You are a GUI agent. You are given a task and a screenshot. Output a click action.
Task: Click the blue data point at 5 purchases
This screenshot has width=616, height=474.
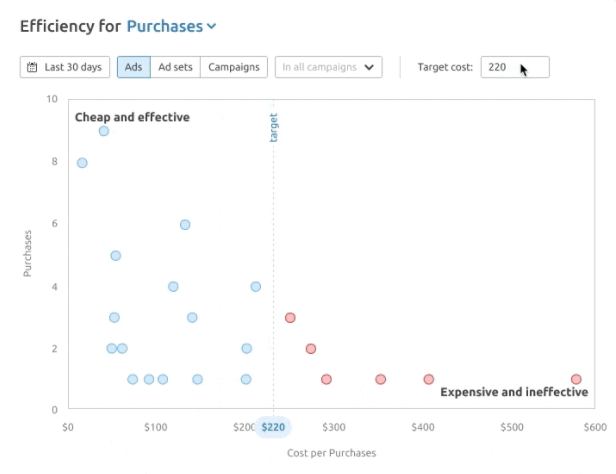click(x=115, y=256)
